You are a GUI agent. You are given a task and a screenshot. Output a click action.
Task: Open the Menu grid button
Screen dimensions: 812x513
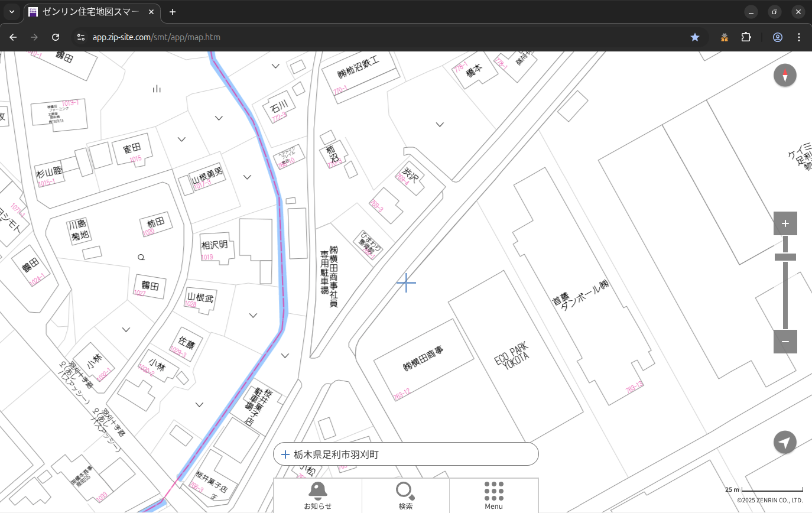point(493,495)
